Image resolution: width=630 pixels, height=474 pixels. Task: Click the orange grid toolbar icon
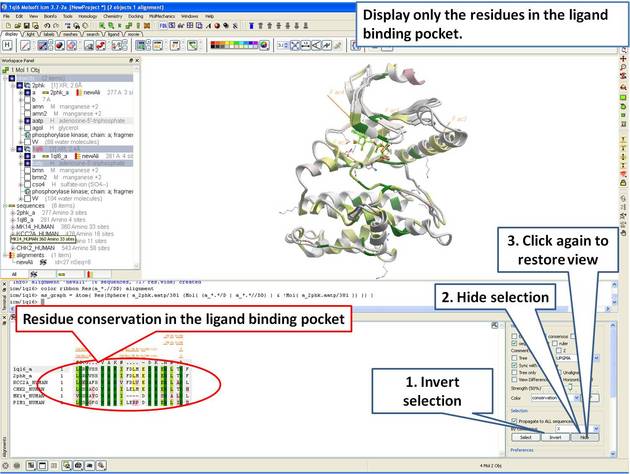147,25
